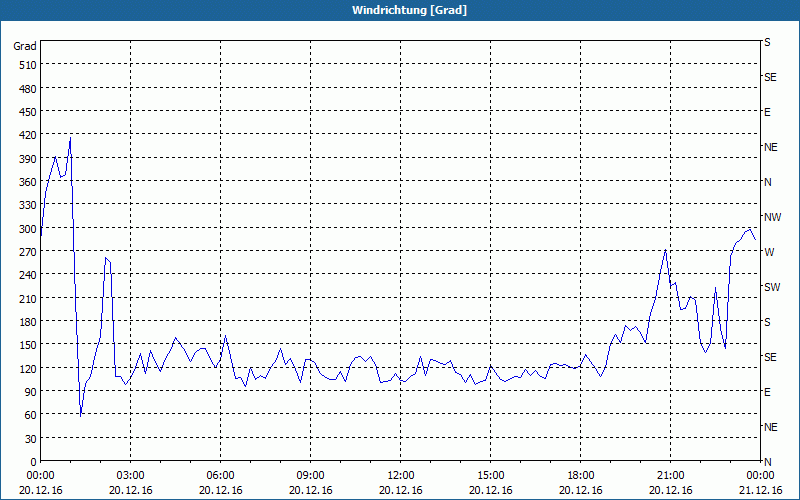Click the 20.12.16 date below 15:00
This screenshot has width=800, height=500.
coord(490,490)
